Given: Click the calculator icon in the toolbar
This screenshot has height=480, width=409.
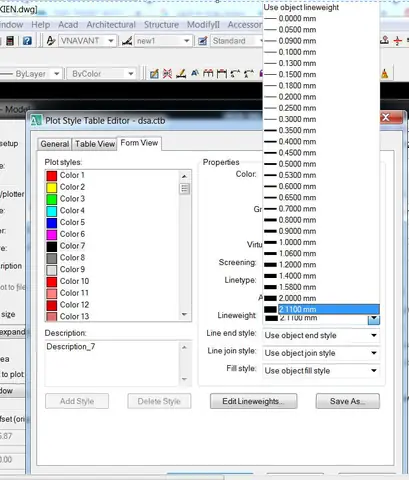Looking at the screenshot, I should point(10,41).
